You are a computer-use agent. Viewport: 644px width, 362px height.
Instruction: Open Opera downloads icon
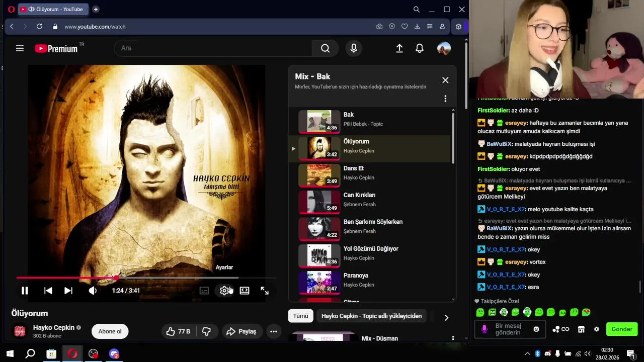(417, 27)
